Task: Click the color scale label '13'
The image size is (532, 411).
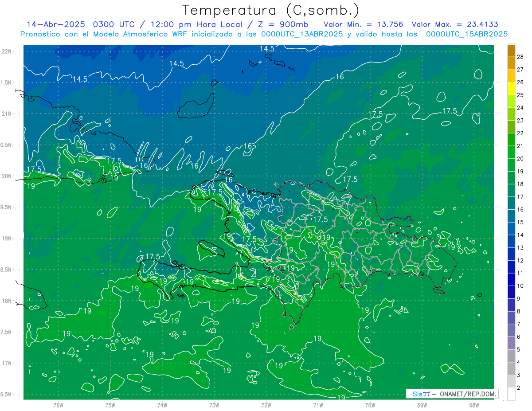Action: [x=520, y=247]
